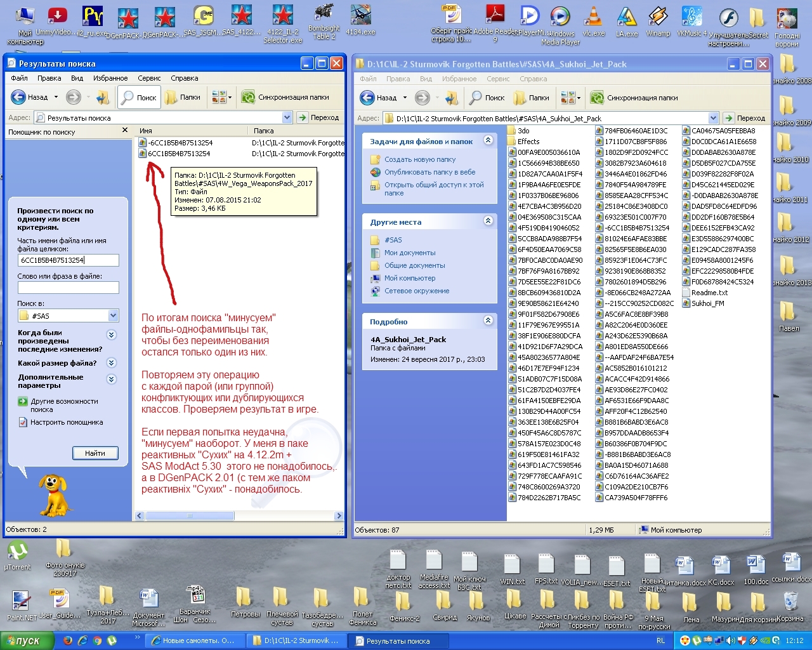The image size is (812, 650).
Task: Open Paint.NET desktop shortcut
Action: point(22,606)
